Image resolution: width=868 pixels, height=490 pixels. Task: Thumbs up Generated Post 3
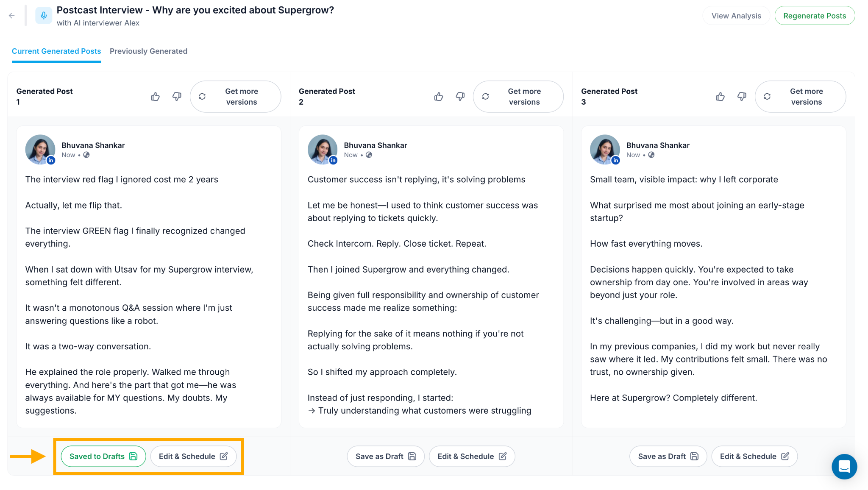tap(720, 97)
